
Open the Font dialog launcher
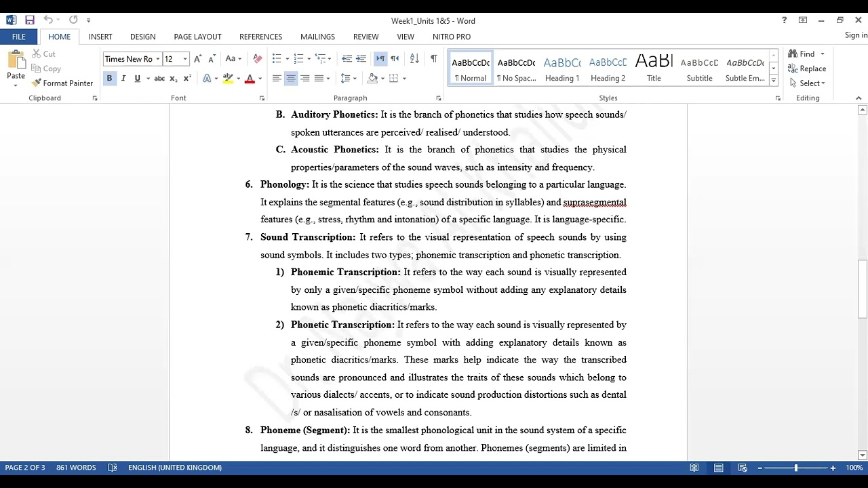[x=262, y=98]
